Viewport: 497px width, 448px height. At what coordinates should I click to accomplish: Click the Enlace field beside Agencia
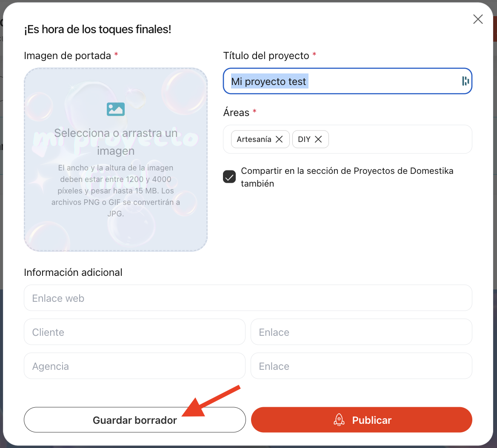point(361,366)
